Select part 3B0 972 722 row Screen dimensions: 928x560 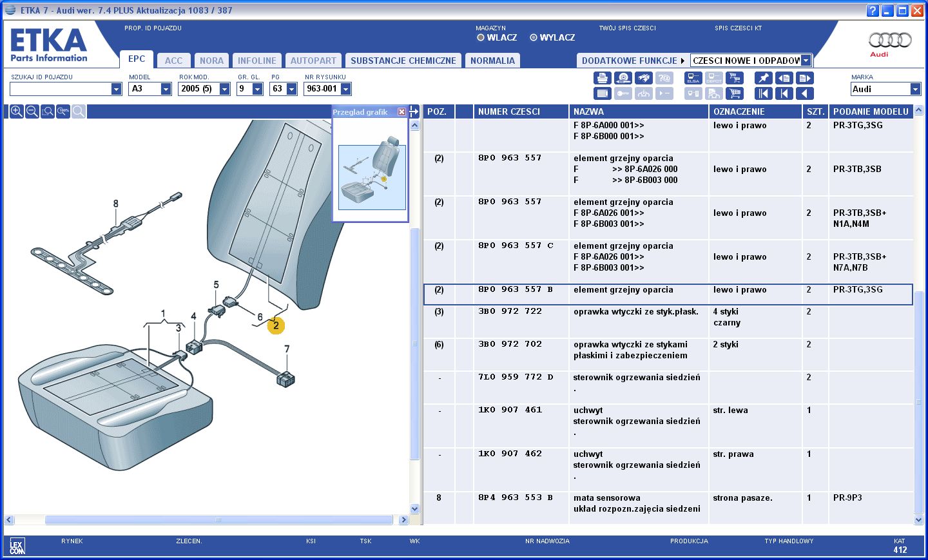(668, 322)
